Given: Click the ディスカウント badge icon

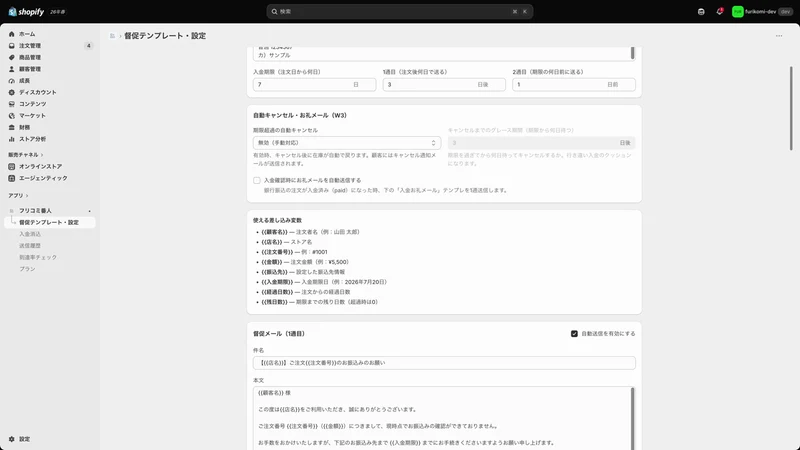Looking at the screenshot, I should point(12,92).
